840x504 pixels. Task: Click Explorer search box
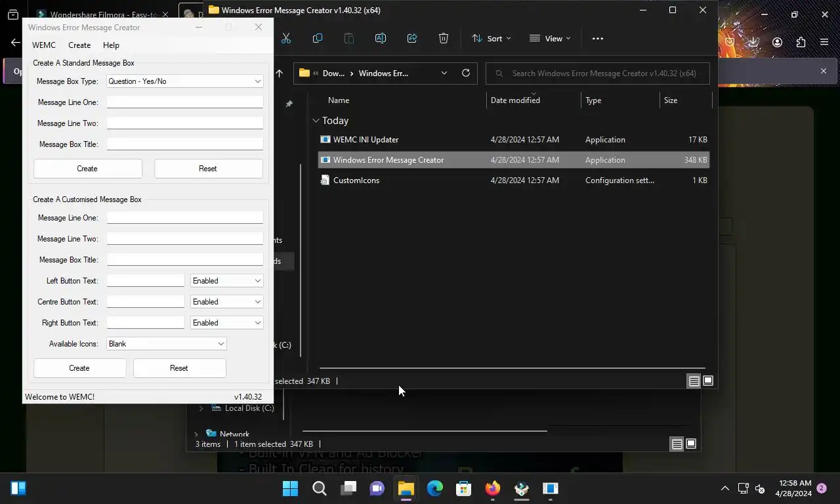pyautogui.click(x=598, y=73)
